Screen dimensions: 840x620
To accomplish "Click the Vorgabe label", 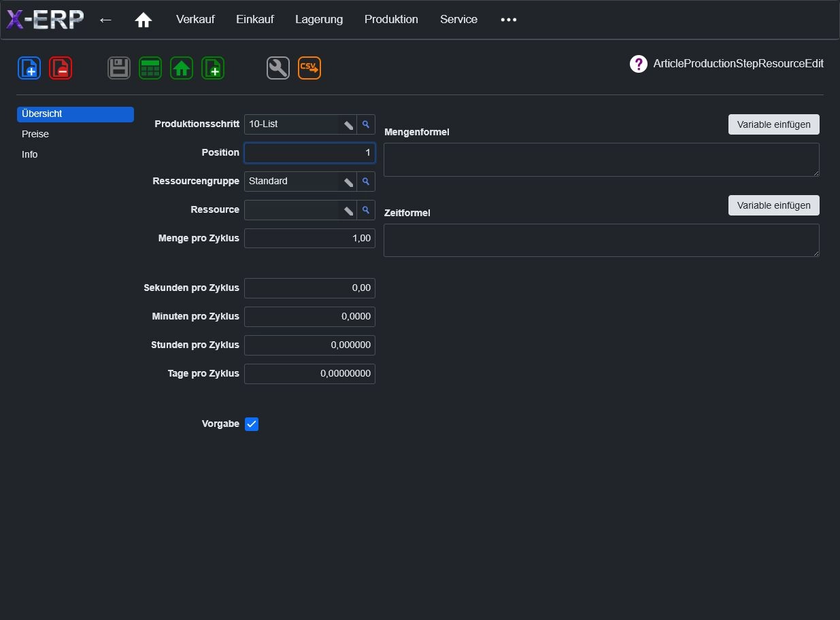I will [x=220, y=424].
